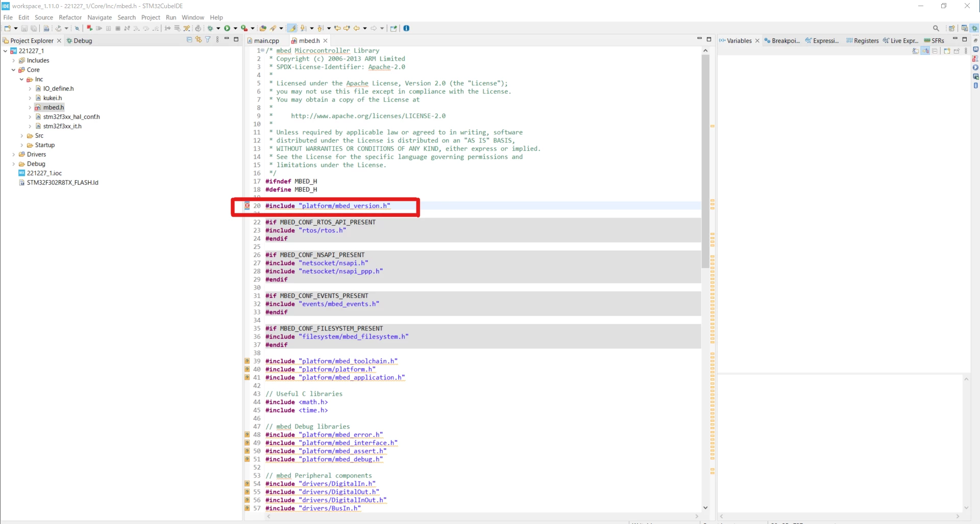
Task: Open the Registers view tab
Action: point(862,40)
